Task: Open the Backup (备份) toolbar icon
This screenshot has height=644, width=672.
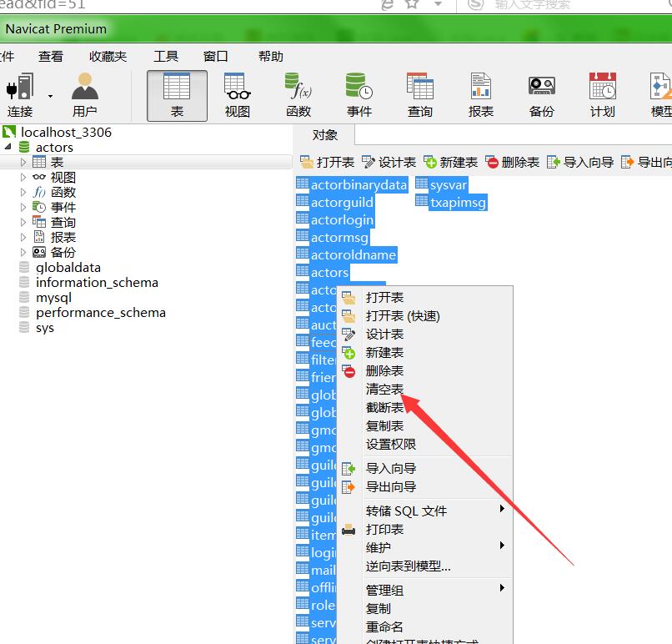Action: (542, 88)
